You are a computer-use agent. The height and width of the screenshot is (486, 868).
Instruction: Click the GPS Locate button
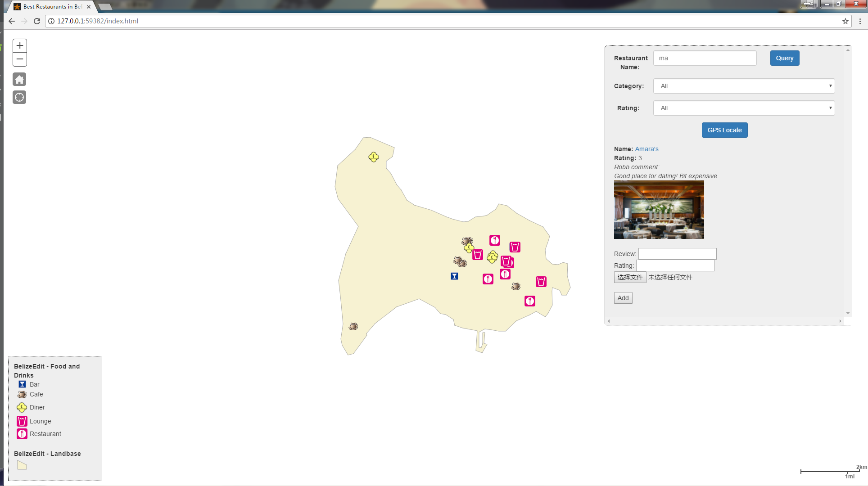click(724, 130)
